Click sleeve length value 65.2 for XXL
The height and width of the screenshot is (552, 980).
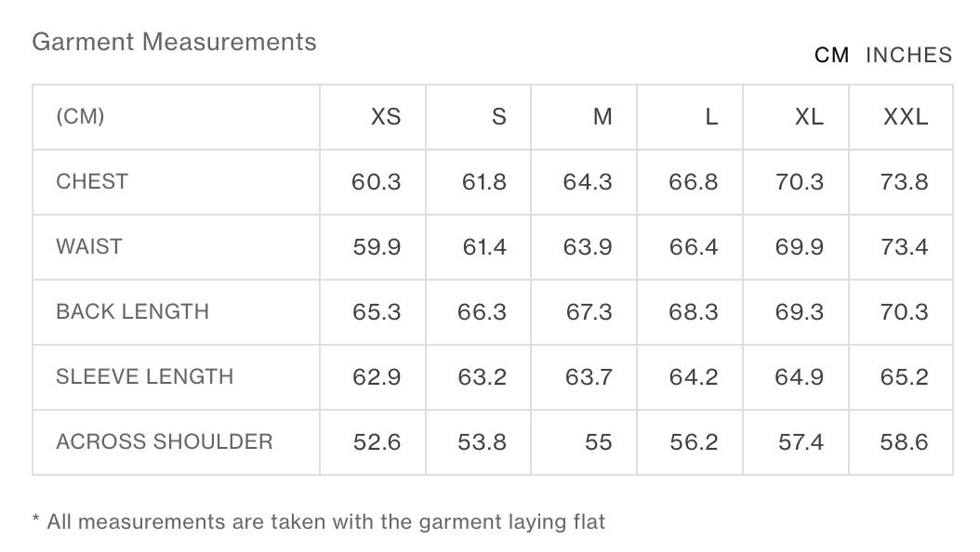905,376
